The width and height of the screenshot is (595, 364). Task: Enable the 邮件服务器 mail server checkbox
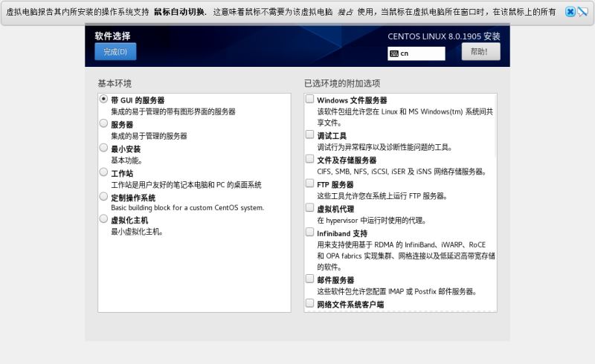[309, 279]
